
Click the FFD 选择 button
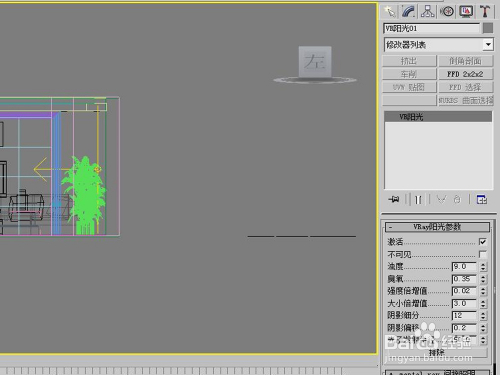pyautogui.click(x=466, y=87)
